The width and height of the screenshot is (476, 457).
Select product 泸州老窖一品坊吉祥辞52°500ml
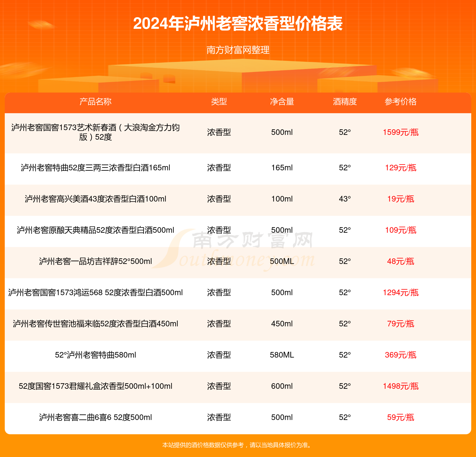(x=95, y=261)
